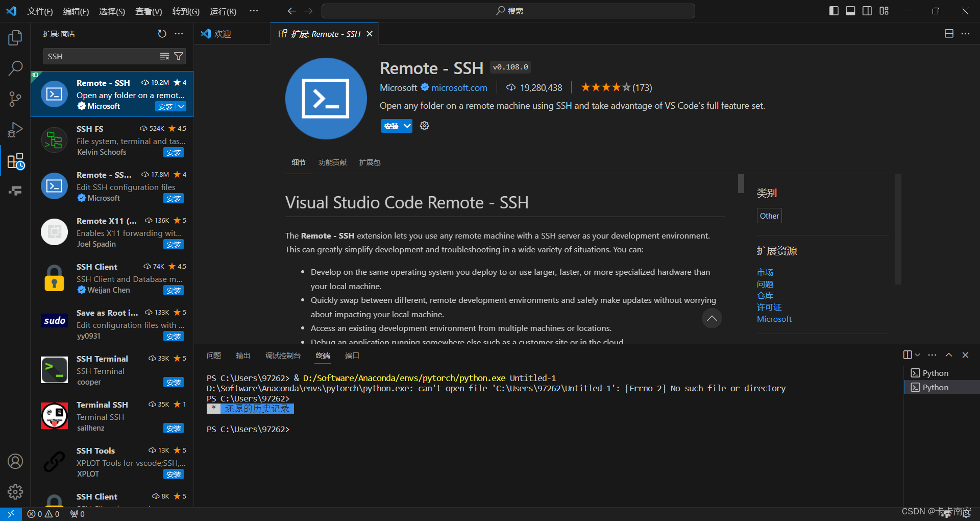Expand terminal launch profile dropdown
Viewport: 980px width, 521px height.
[918, 355]
